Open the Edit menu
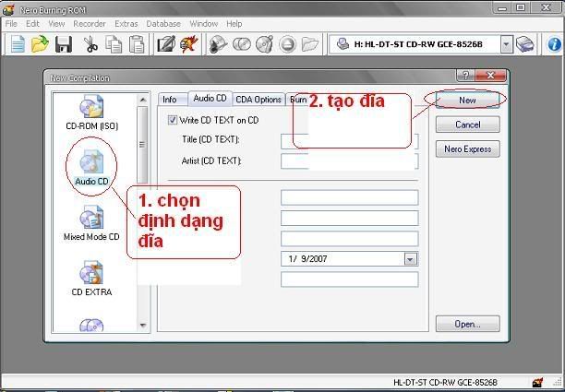The image size is (565, 392). [x=32, y=24]
